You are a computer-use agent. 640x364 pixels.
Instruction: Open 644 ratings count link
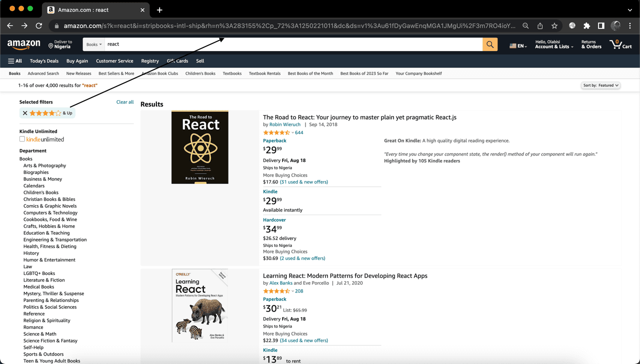(x=299, y=132)
